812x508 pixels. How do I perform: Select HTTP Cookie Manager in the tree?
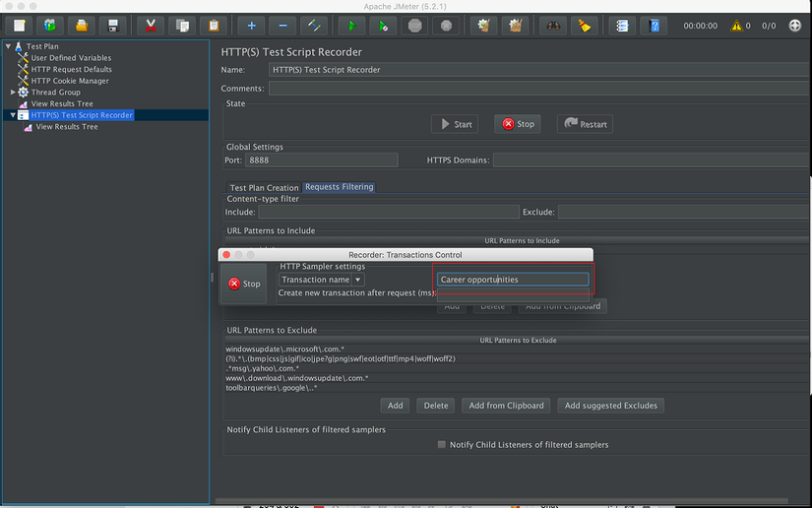point(70,81)
